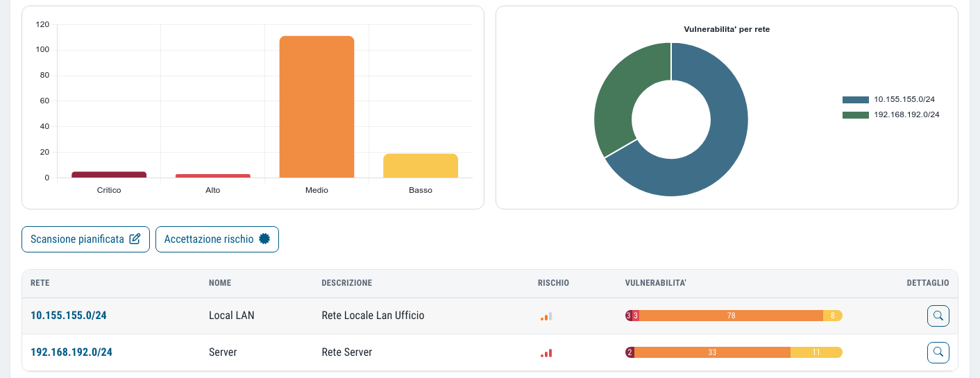Select the Basso yellow bar in chart
The height and width of the screenshot is (378, 980).
point(421,166)
